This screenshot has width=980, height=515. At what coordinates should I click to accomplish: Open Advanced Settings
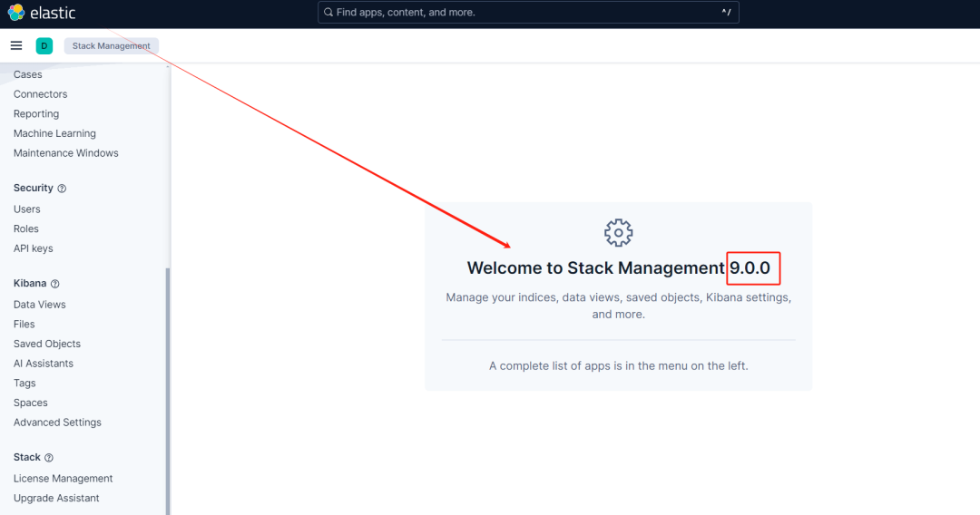(x=57, y=423)
